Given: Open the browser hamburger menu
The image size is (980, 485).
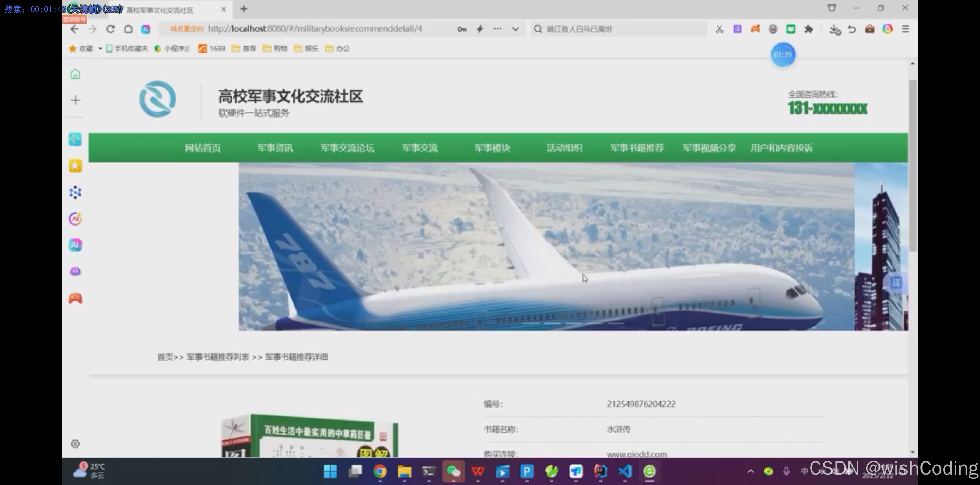Looking at the screenshot, I should click(906, 29).
